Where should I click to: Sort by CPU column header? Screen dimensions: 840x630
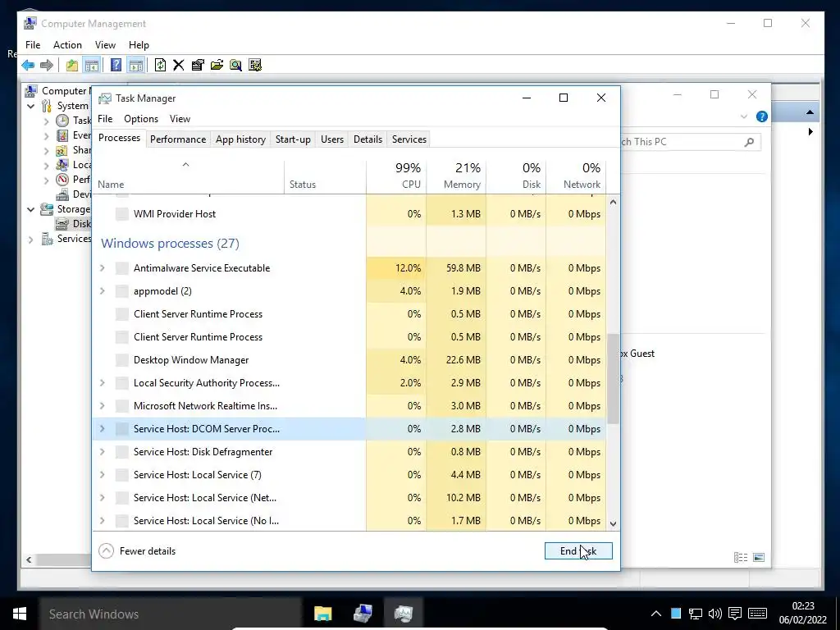pyautogui.click(x=396, y=176)
